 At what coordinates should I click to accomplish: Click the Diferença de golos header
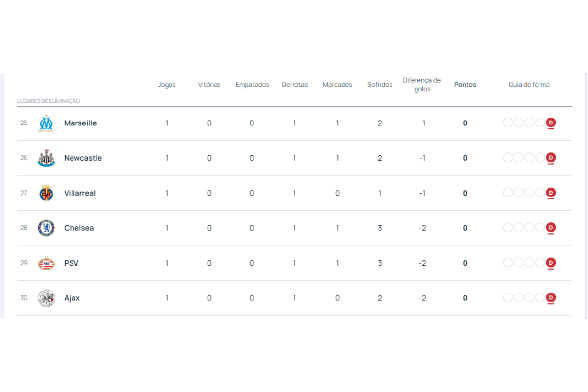(422, 85)
